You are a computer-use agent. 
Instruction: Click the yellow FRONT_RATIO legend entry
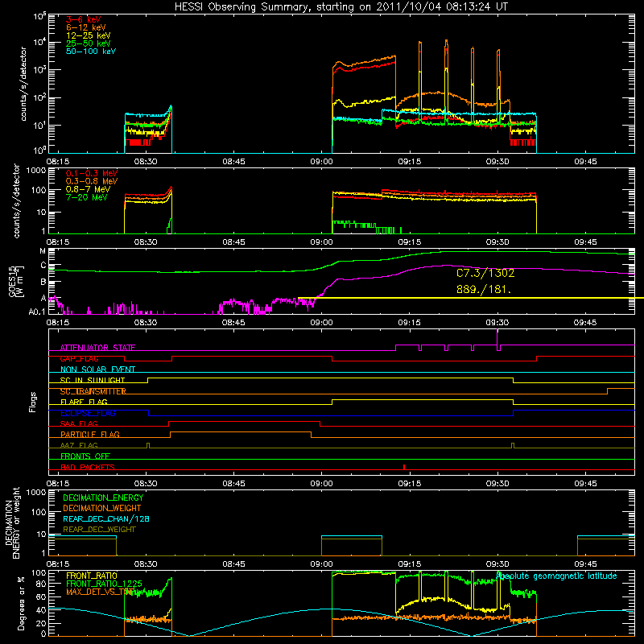click(92, 576)
